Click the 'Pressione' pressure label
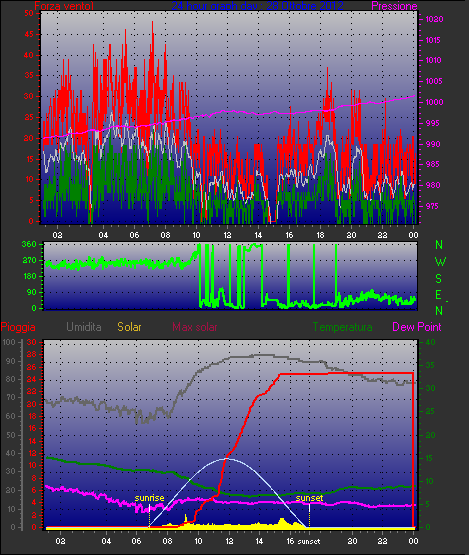Screen dimensions: 469x555 point(394,6)
